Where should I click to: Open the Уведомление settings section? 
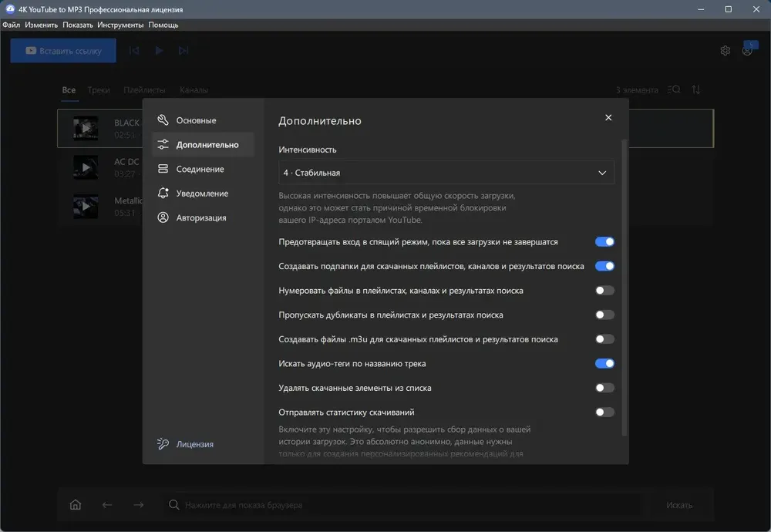click(203, 194)
